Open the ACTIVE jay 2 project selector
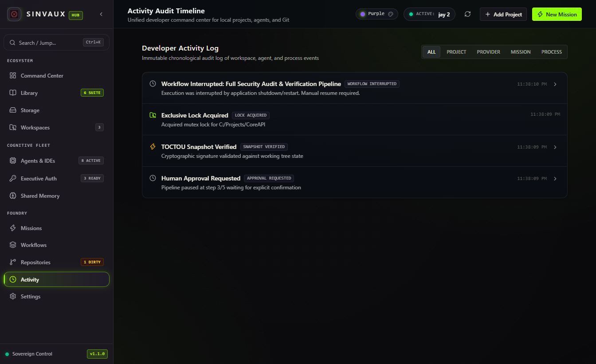Viewport: 596px width, 364px height. (429, 14)
